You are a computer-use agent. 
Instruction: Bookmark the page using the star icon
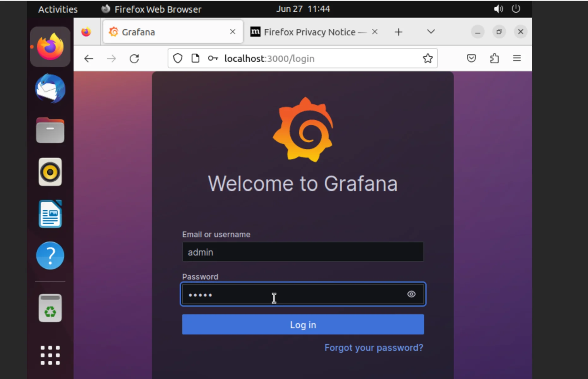click(428, 58)
